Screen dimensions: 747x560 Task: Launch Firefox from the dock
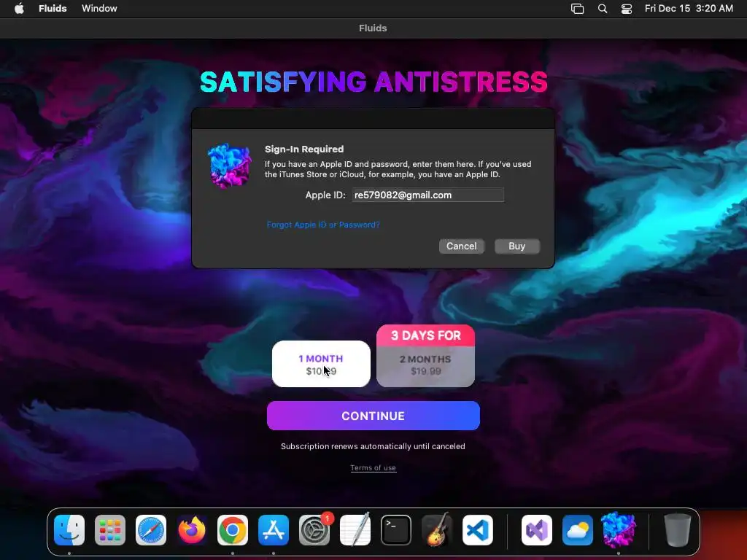192,529
